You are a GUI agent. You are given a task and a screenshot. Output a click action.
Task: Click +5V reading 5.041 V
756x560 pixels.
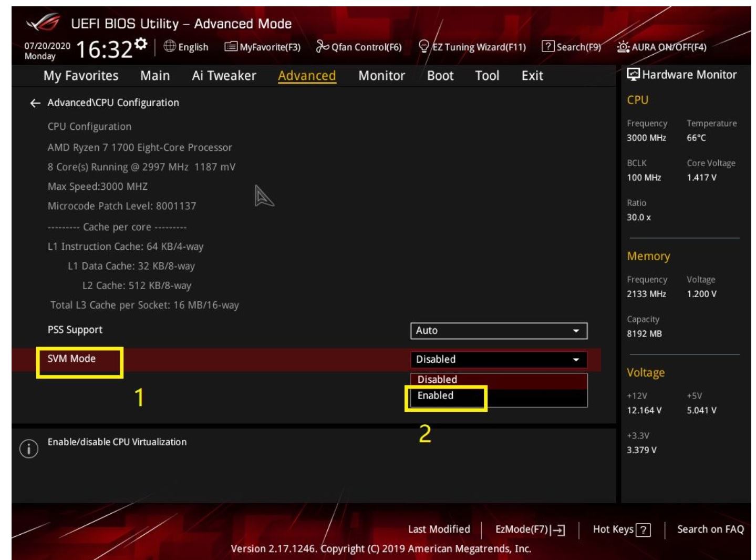[701, 410]
